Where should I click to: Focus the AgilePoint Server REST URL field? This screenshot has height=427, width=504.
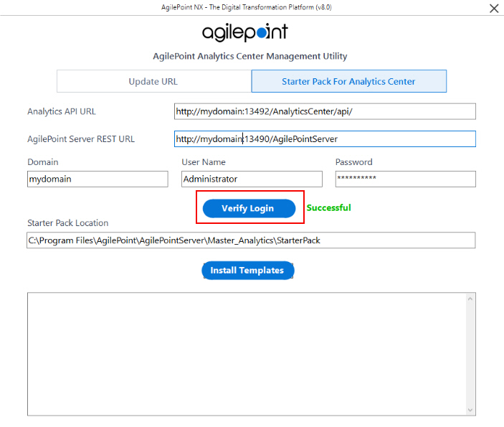point(325,139)
